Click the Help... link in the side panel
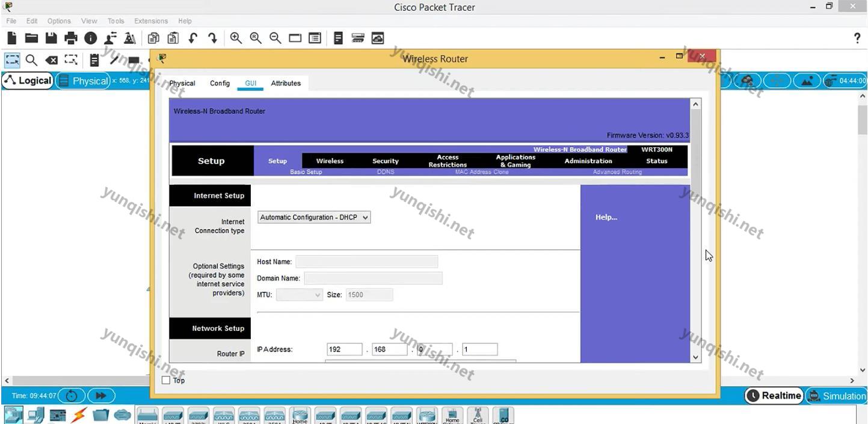 click(606, 217)
